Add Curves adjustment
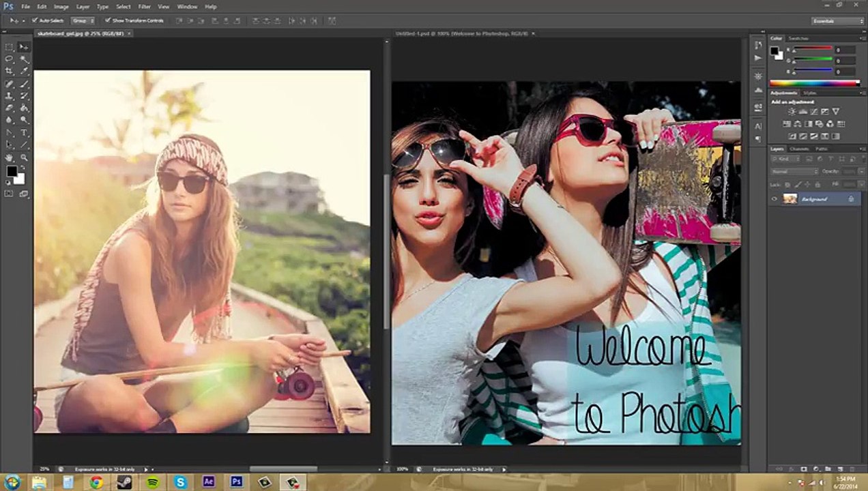 pyautogui.click(x=813, y=111)
